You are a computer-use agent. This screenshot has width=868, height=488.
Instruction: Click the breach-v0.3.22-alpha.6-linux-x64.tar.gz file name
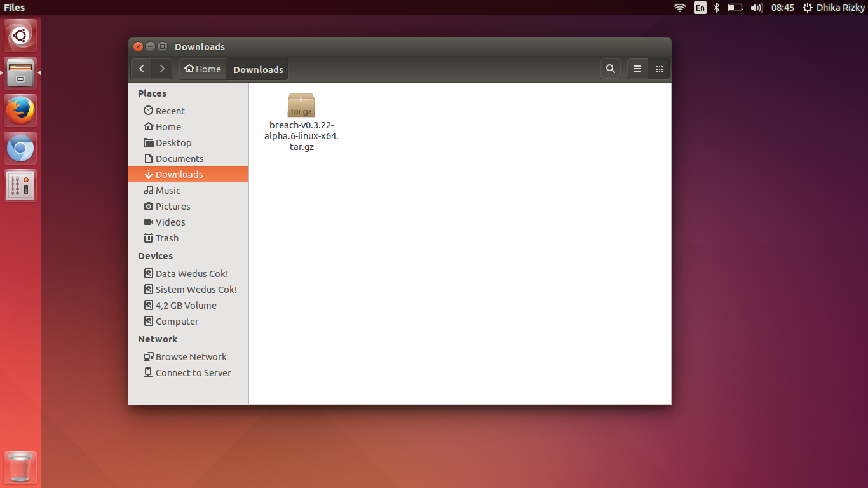point(301,136)
